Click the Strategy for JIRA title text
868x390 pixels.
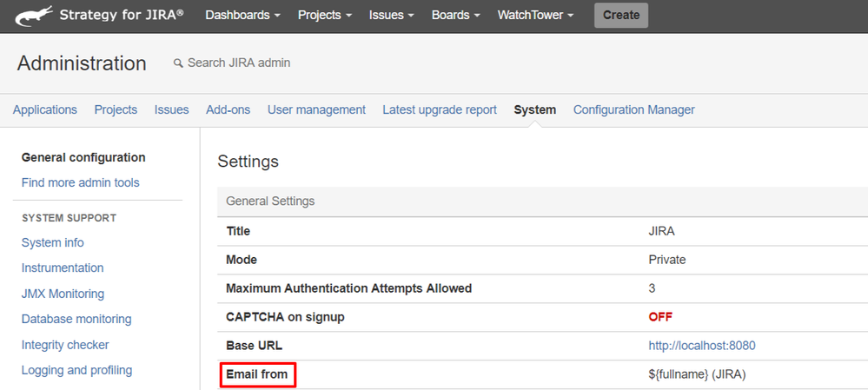point(122,15)
